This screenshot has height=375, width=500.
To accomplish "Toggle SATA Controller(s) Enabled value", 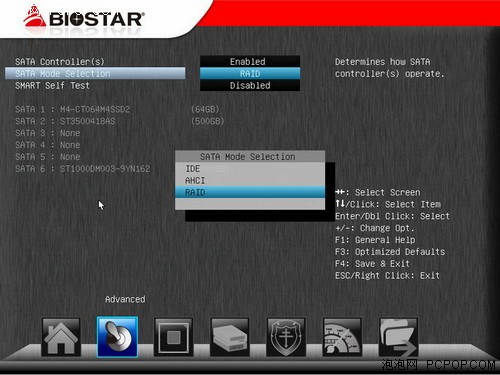I will (x=250, y=62).
